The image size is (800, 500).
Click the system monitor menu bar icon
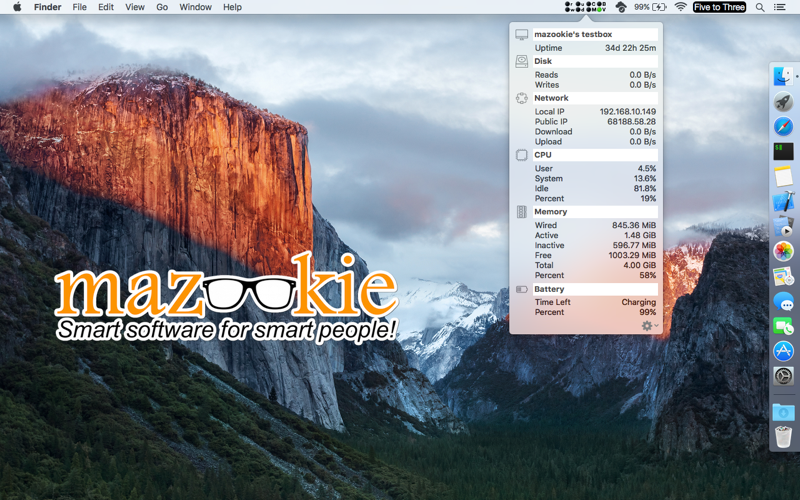[585, 7]
